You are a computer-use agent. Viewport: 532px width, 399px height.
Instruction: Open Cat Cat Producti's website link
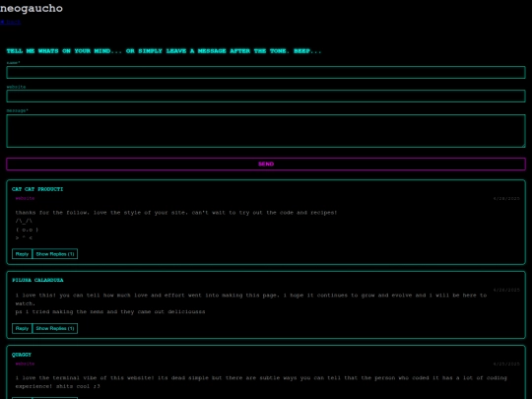(25, 198)
